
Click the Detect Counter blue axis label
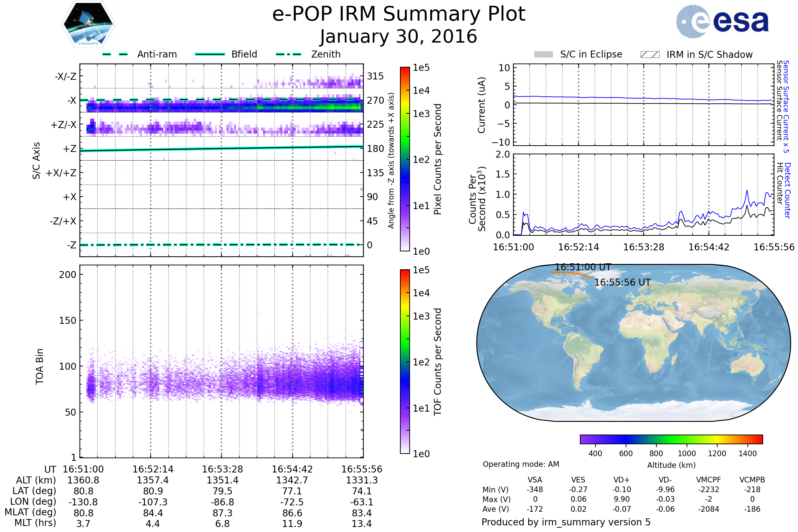[788, 191]
